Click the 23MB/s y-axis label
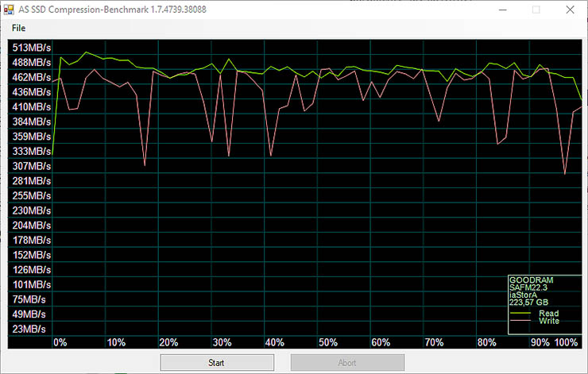Image resolution: width=588 pixels, height=374 pixels. [x=29, y=329]
